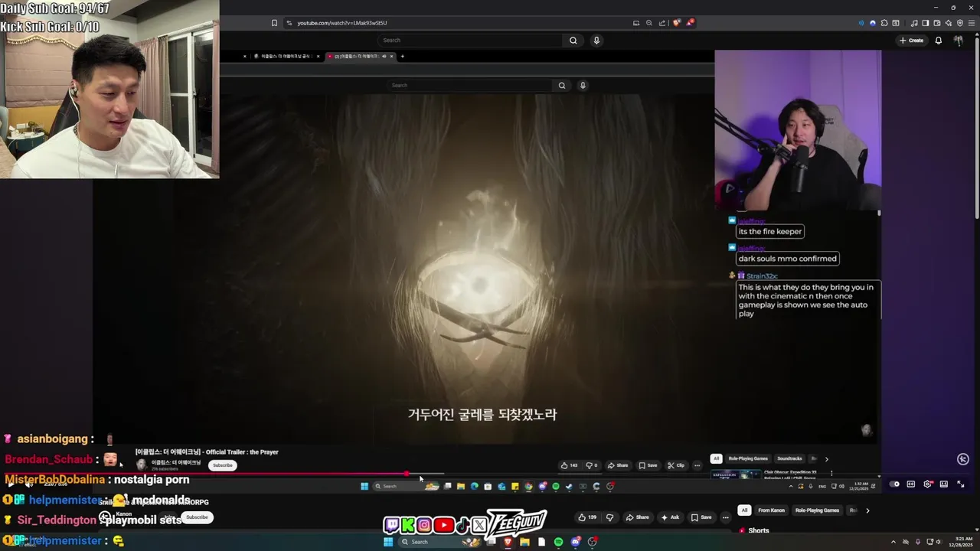Screen dimensions: 980x551
Task: Start voice search with the top microphone icon
Action: 596,40
